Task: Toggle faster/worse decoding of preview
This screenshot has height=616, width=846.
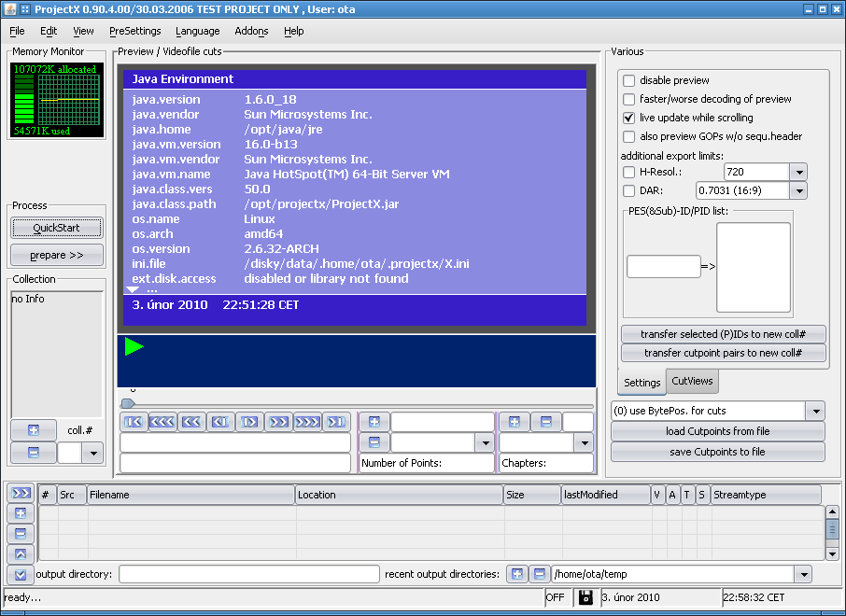Action: (628, 99)
